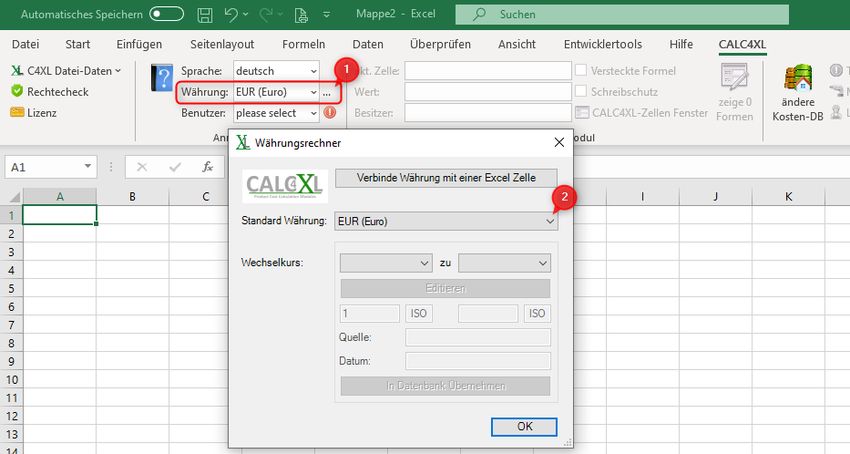Screen dimensions: 850x454
Task: Click the ändere Kosten-DB icon
Action: point(798,78)
